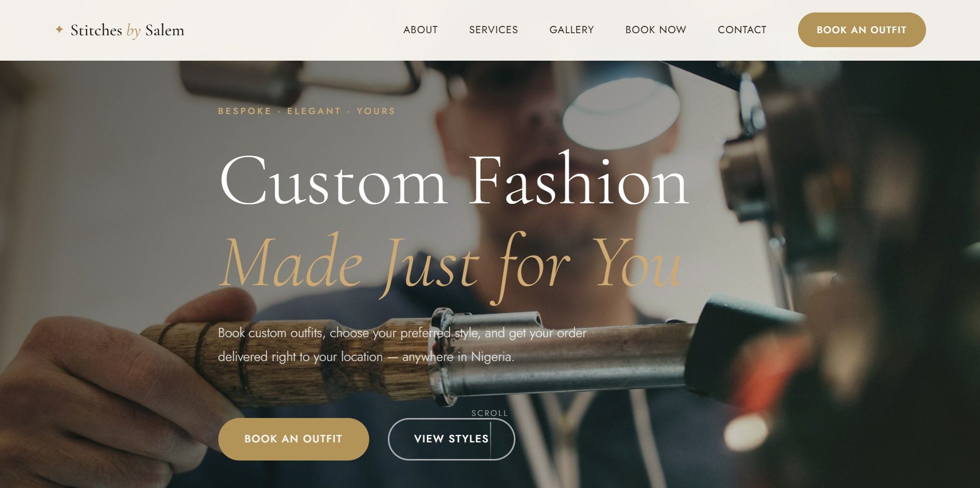Image resolution: width=980 pixels, height=488 pixels.
Task: Navigate to the Gallery section
Action: tap(572, 30)
